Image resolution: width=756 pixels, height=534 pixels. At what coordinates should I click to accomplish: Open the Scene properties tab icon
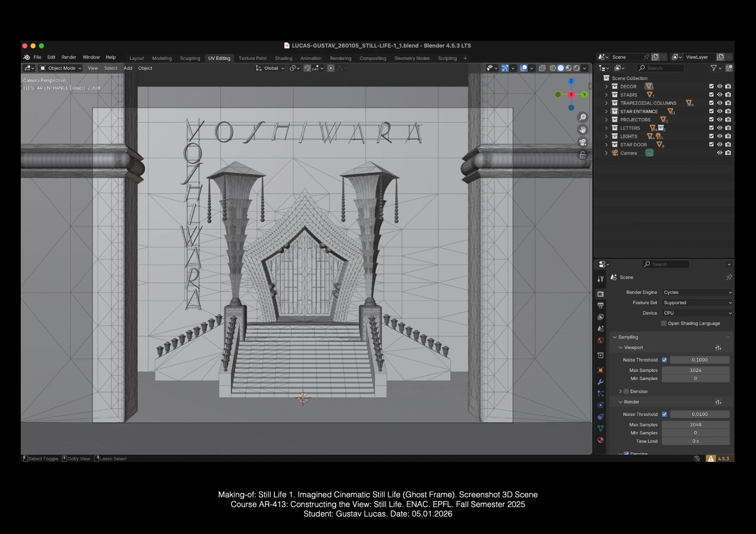click(x=601, y=329)
